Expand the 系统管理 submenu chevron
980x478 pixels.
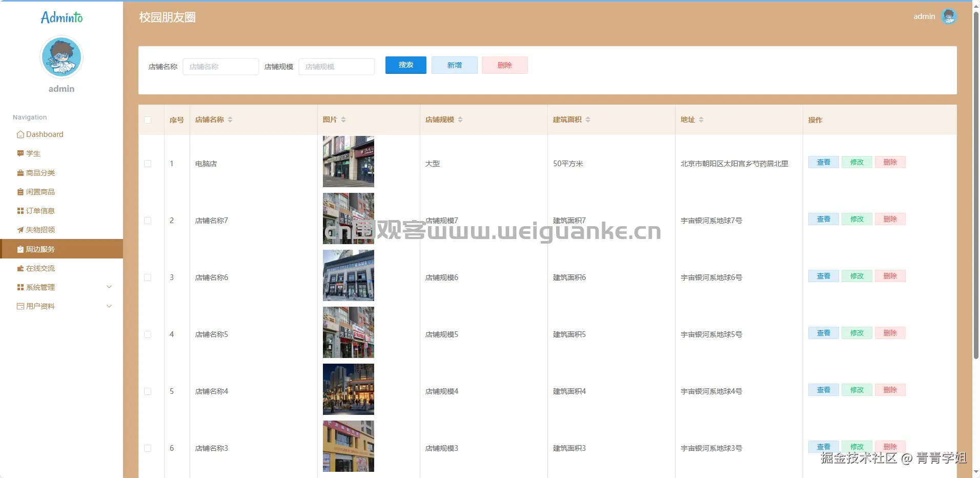(109, 287)
